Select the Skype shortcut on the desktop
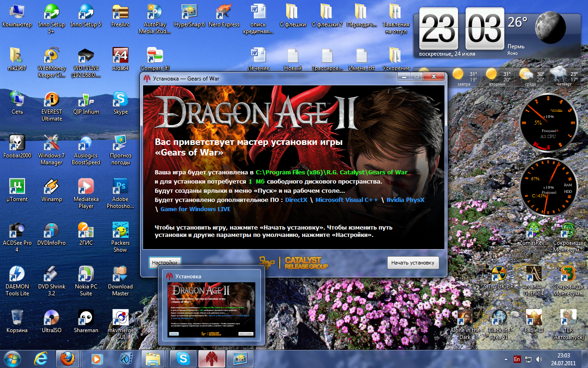 coord(120,103)
